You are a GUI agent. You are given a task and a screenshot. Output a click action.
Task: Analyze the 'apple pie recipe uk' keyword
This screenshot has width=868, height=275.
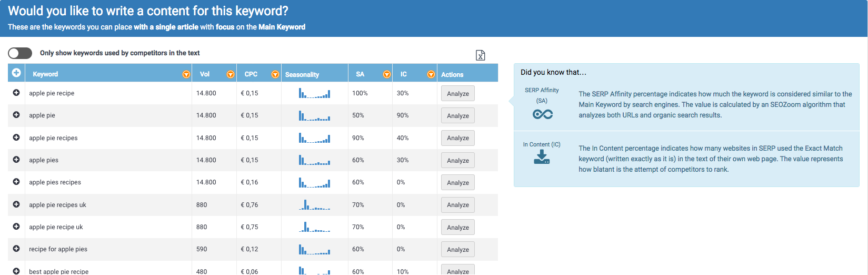point(458,228)
